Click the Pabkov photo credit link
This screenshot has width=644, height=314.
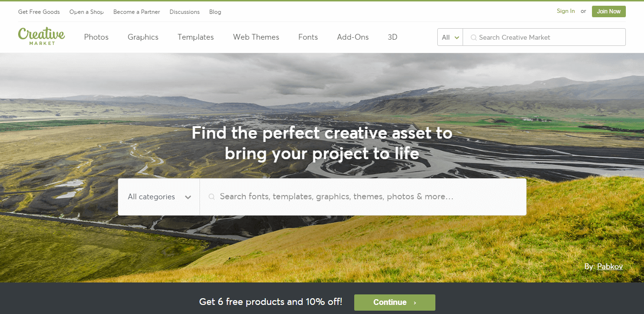pos(610,266)
